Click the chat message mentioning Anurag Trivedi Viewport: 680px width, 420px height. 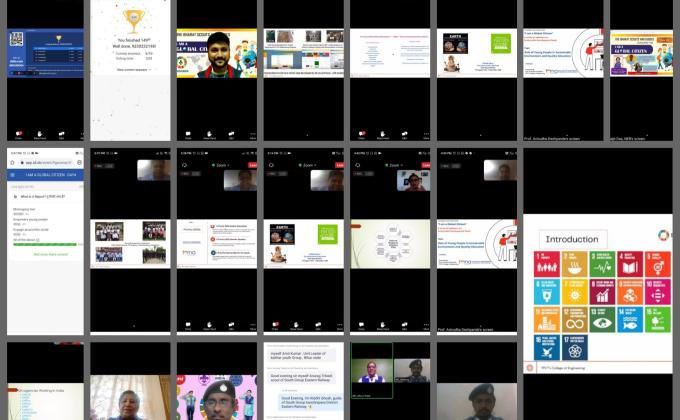[x=301, y=378]
